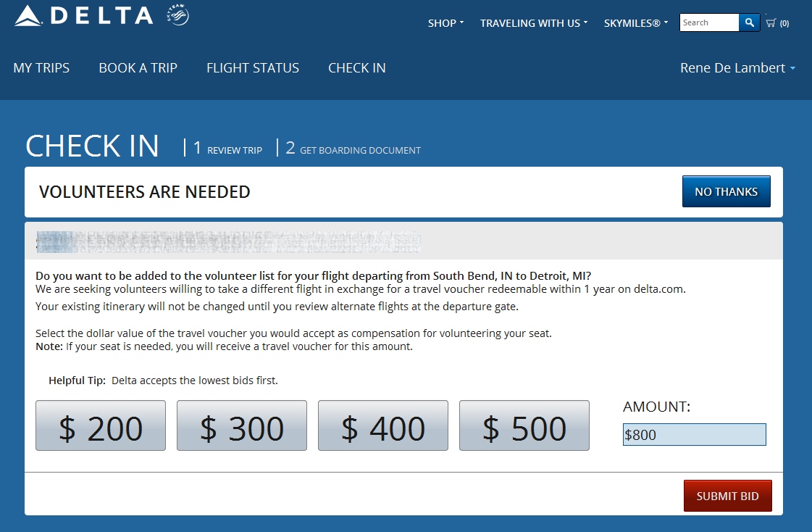Image resolution: width=812 pixels, height=532 pixels.
Task: Expand the SHOP dropdown menu
Action: [x=445, y=23]
